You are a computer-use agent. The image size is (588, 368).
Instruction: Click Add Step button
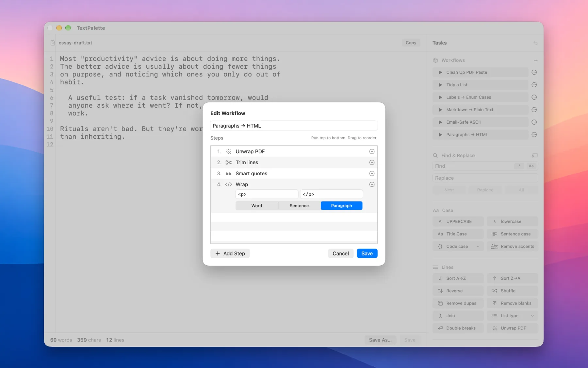(x=230, y=254)
